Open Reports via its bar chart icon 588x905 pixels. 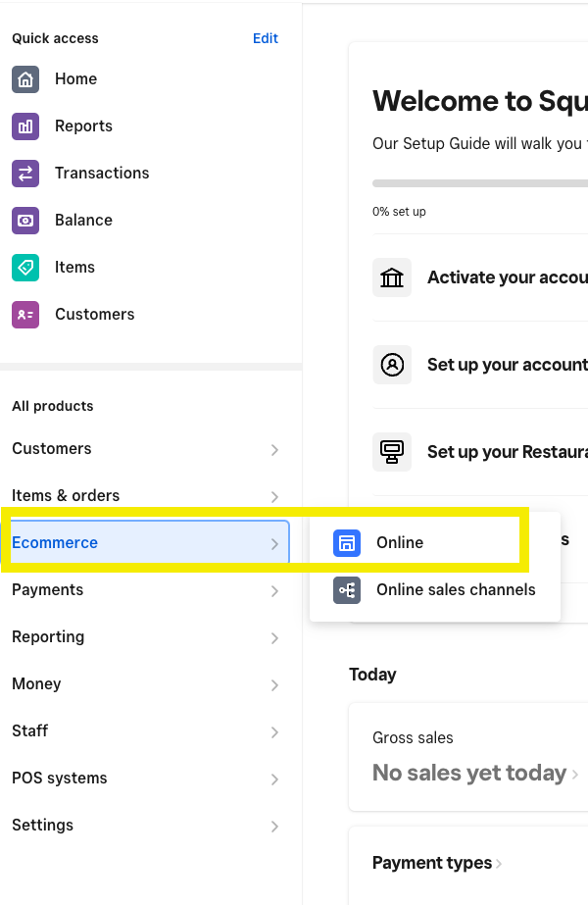25,126
